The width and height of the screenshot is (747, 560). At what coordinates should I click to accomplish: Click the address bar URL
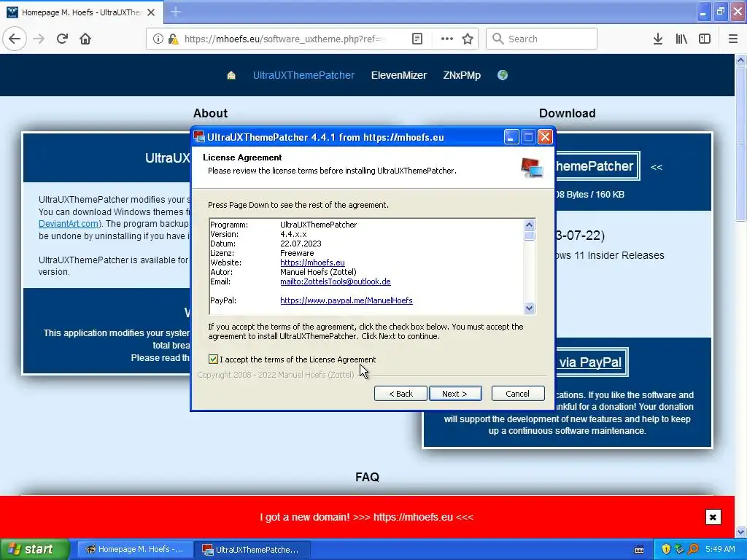click(x=283, y=39)
